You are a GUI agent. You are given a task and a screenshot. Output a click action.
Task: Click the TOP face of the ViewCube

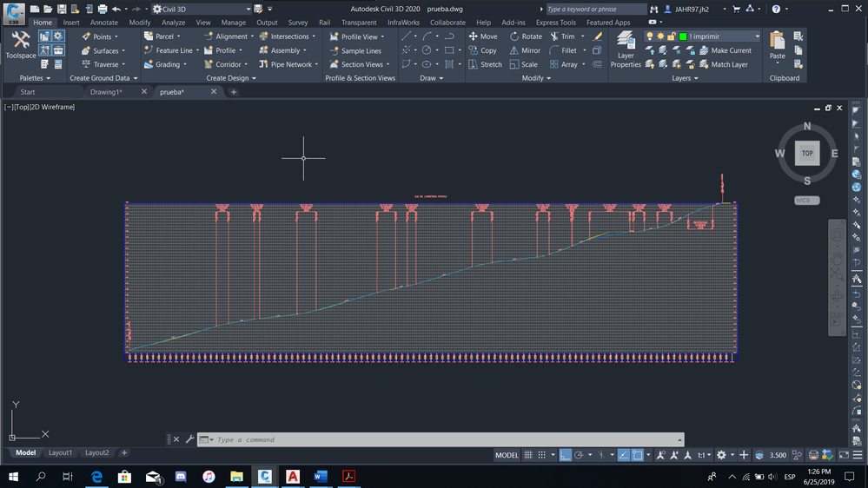[807, 154]
